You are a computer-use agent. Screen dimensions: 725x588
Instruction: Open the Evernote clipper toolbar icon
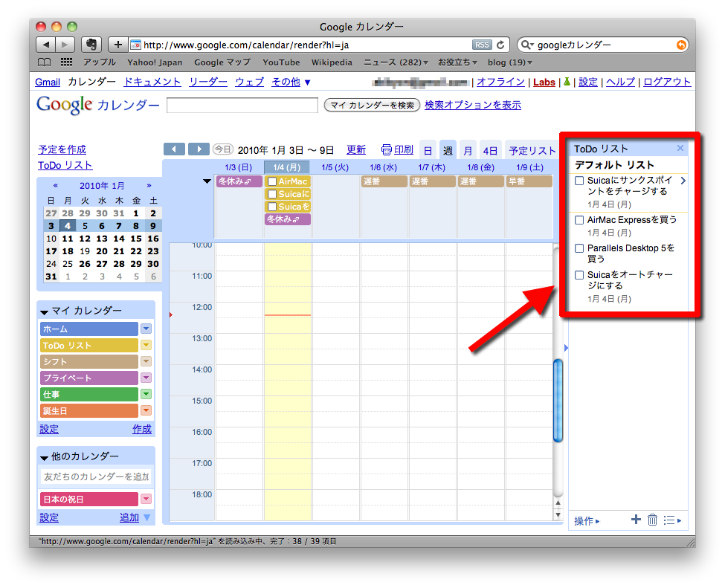(x=91, y=45)
